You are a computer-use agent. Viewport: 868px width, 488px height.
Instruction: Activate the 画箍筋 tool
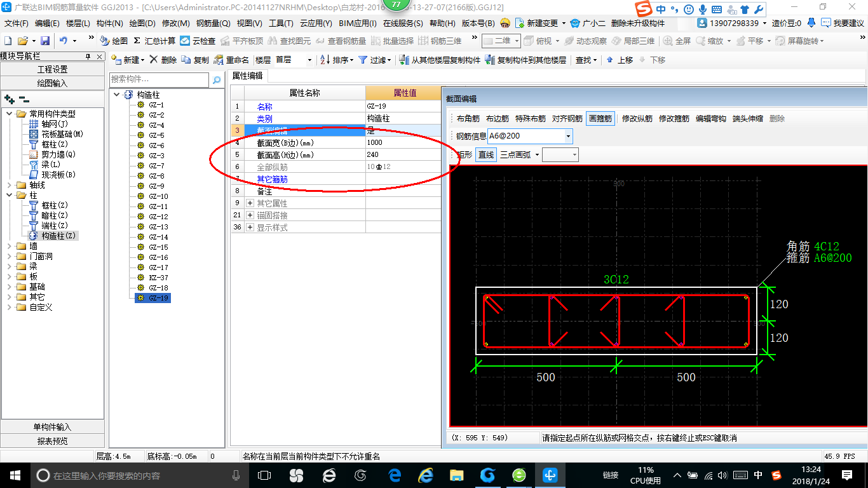(600, 119)
